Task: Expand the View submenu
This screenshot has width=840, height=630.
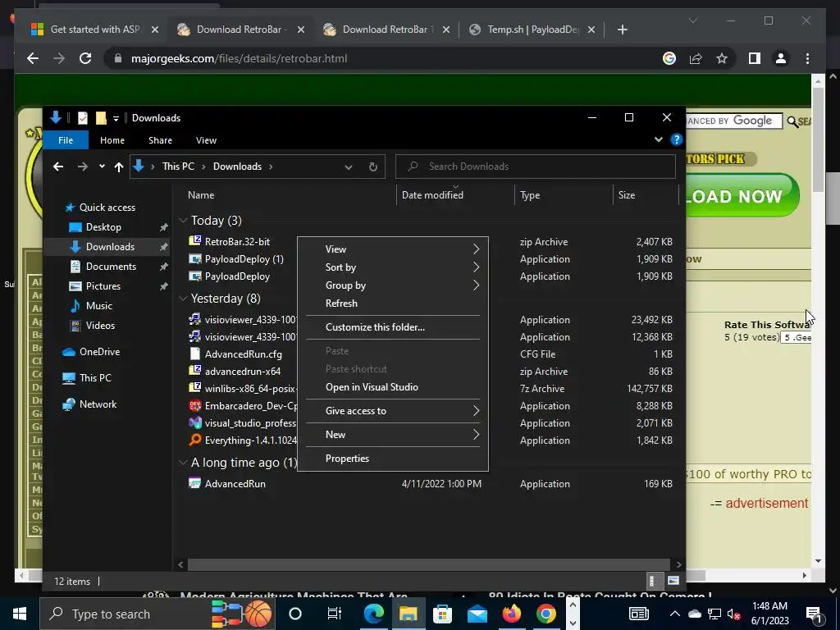Action: pos(393,249)
